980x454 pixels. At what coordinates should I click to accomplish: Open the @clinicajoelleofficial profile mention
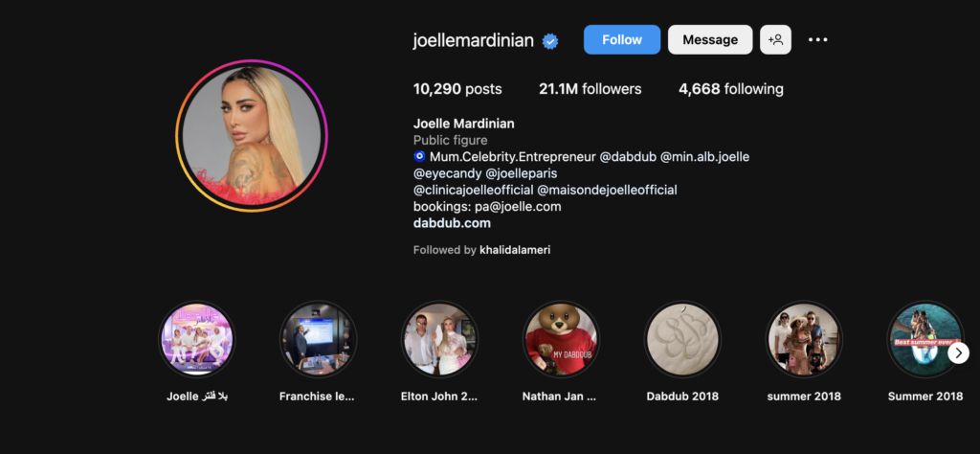click(473, 190)
